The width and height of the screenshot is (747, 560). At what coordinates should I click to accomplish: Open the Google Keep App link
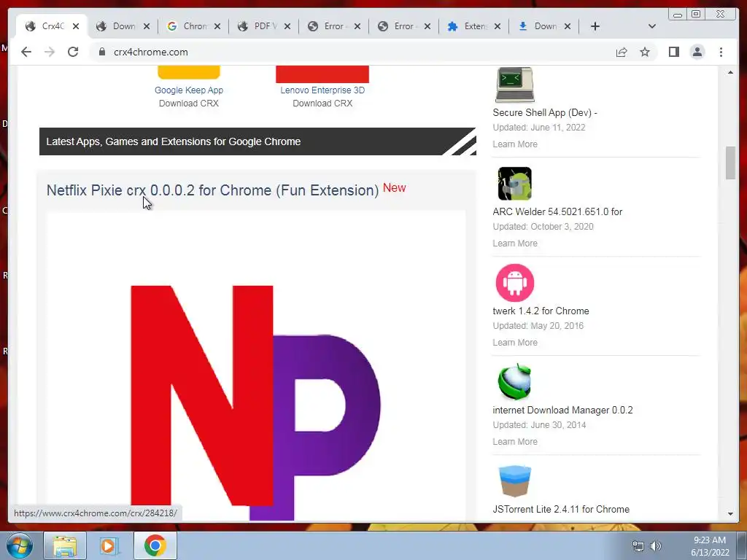(x=189, y=90)
